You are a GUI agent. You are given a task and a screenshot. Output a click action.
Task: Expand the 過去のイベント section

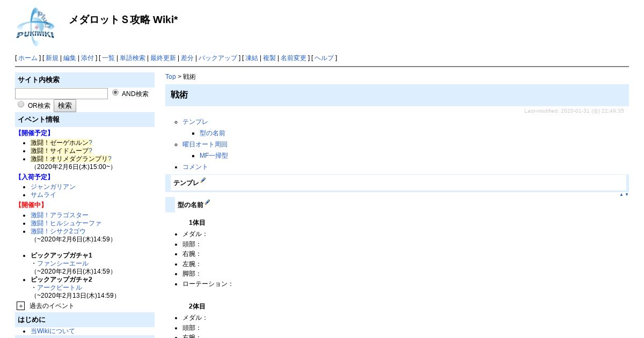[20, 306]
